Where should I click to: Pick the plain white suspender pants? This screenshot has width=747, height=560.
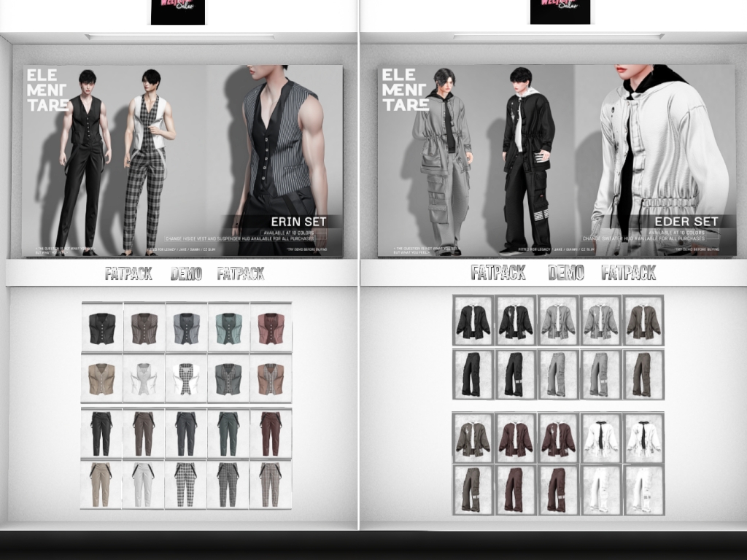[144, 484]
